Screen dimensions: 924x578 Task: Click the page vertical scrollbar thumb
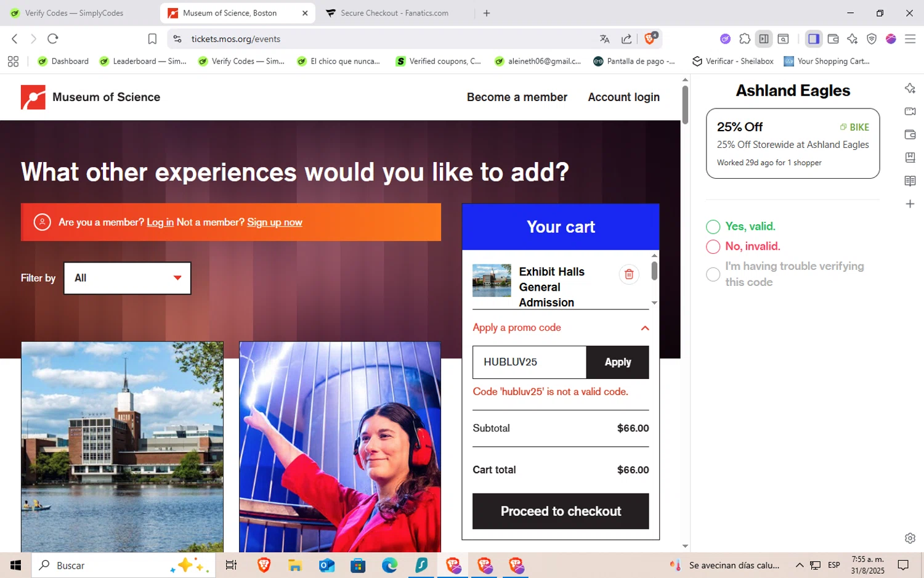(x=685, y=105)
